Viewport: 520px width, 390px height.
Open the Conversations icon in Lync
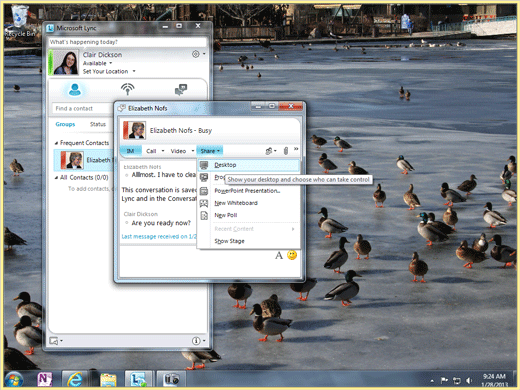[181, 89]
